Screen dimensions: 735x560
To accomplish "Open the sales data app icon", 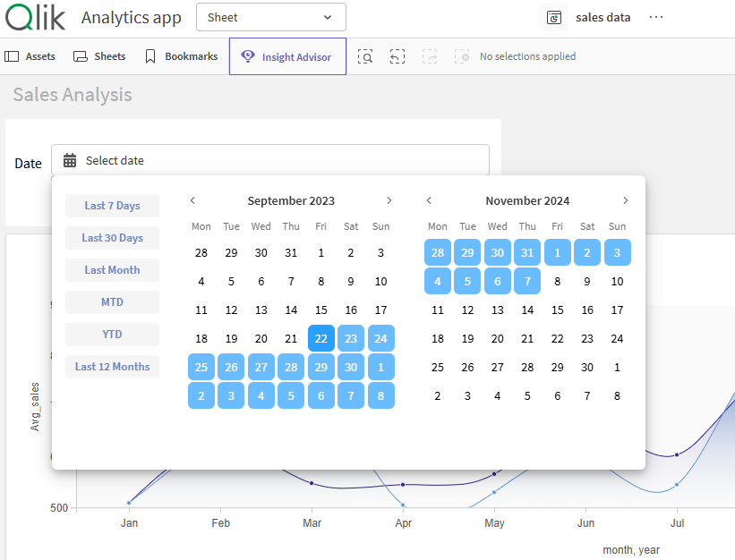I will point(555,18).
